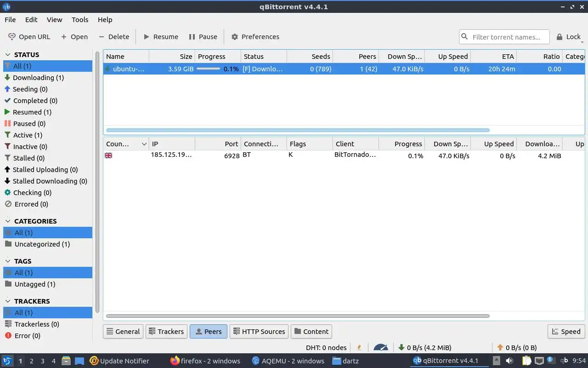The image size is (588, 368).
Task: Open the Edit menu
Action: pyautogui.click(x=31, y=20)
